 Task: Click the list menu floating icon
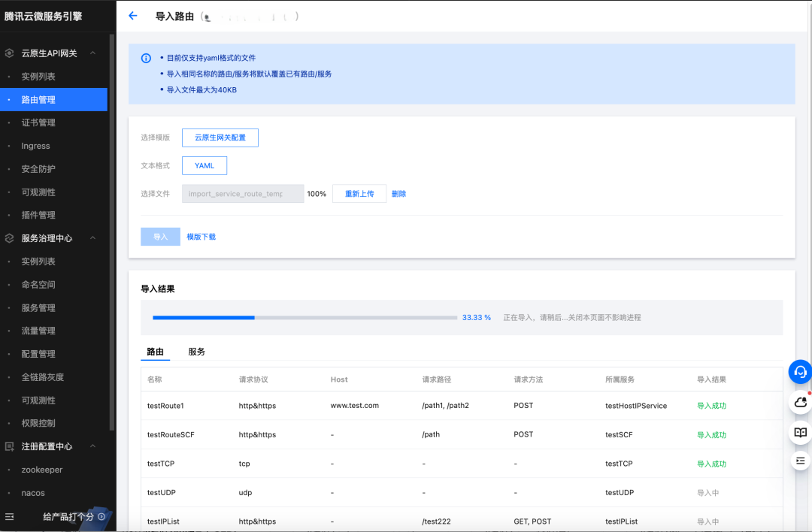tap(800, 461)
